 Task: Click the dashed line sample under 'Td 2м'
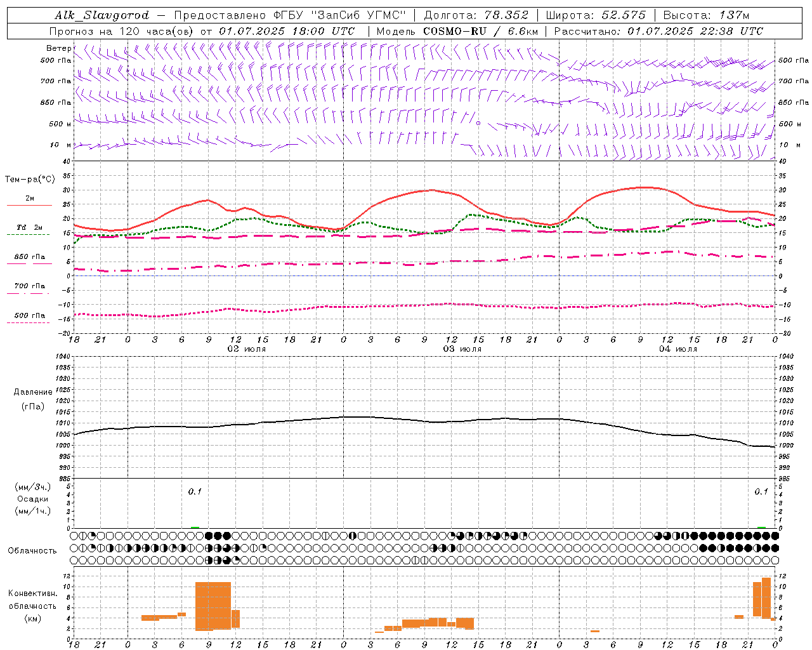point(29,235)
